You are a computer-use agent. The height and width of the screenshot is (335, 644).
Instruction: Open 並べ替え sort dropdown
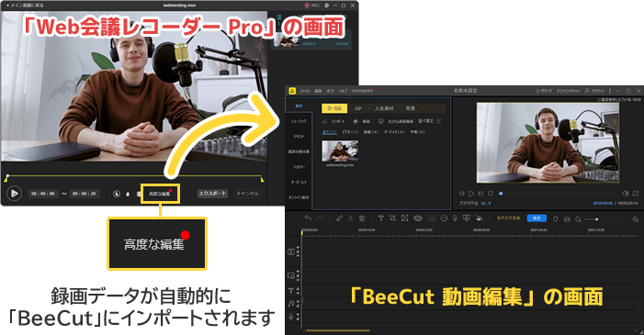429,121
